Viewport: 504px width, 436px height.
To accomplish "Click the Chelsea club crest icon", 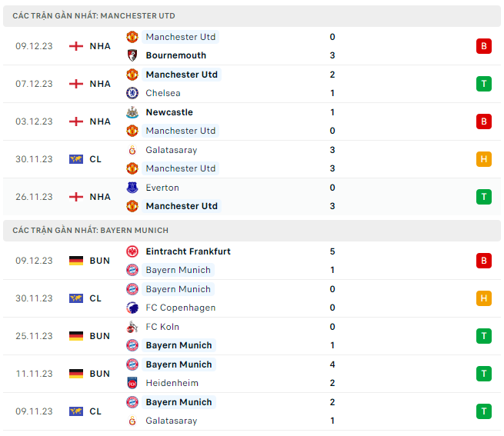I will coord(132,93).
